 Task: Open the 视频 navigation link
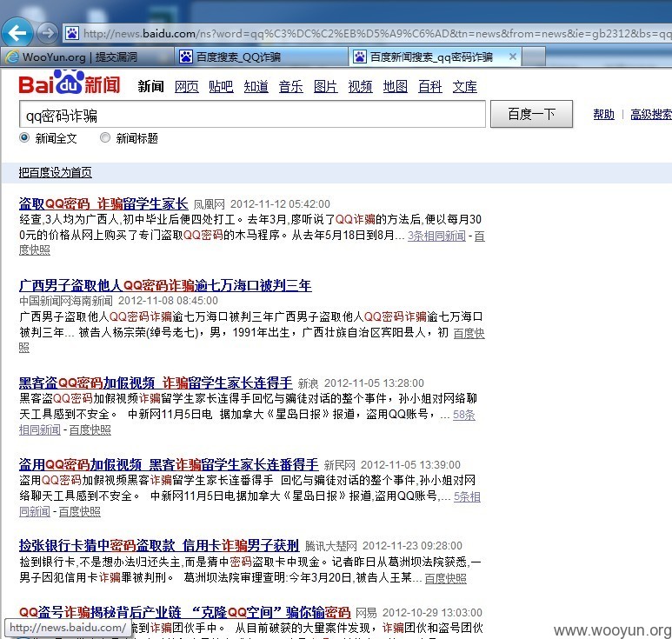click(x=360, y=87)
